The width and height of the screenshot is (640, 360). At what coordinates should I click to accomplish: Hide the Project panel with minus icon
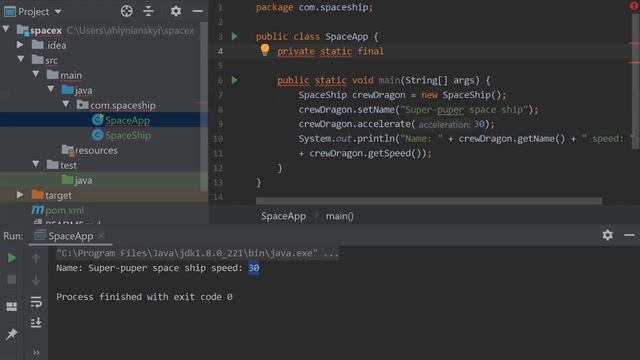pos(198,11)
